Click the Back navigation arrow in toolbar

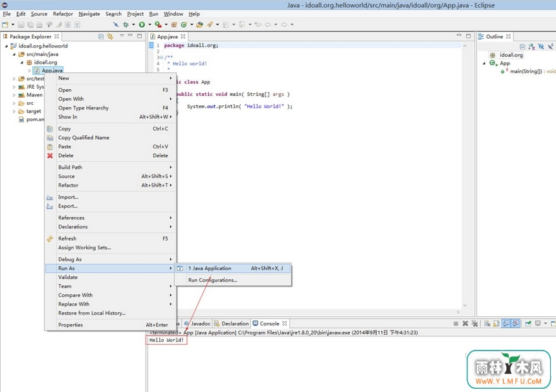[x=268, y=25]
